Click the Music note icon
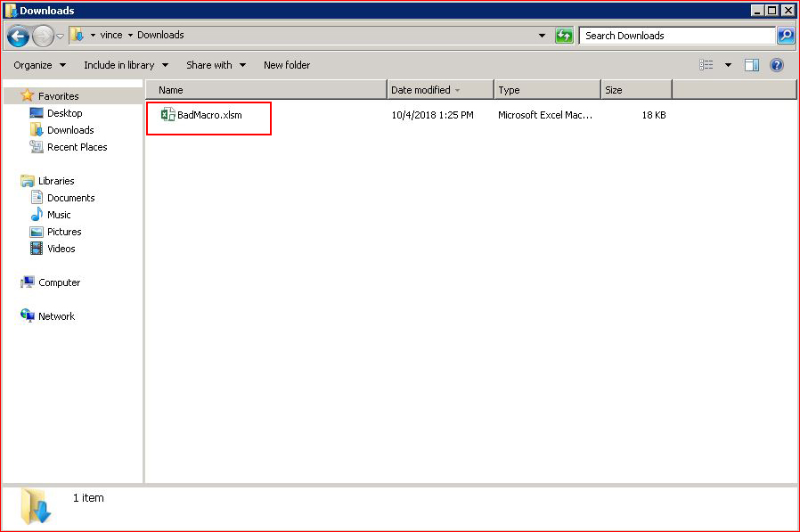This screenshot has width=800, height=532. pyautogui.click(x=37, y=214)
